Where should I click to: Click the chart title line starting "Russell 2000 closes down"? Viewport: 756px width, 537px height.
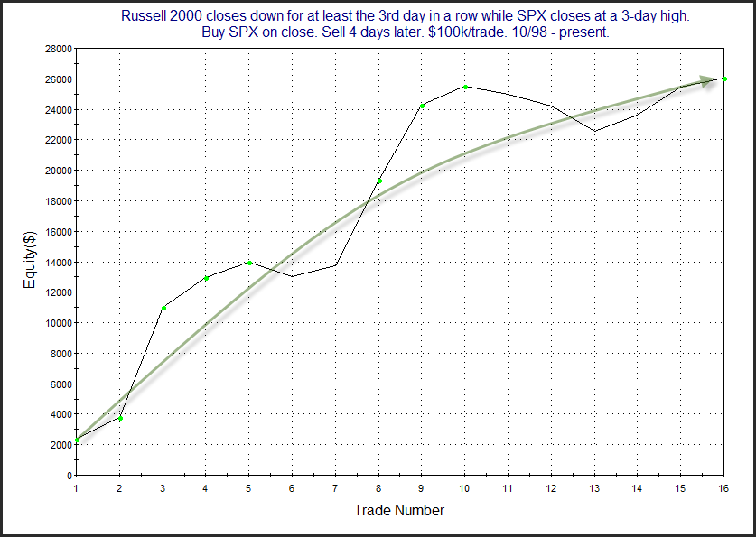pos(405,16)
